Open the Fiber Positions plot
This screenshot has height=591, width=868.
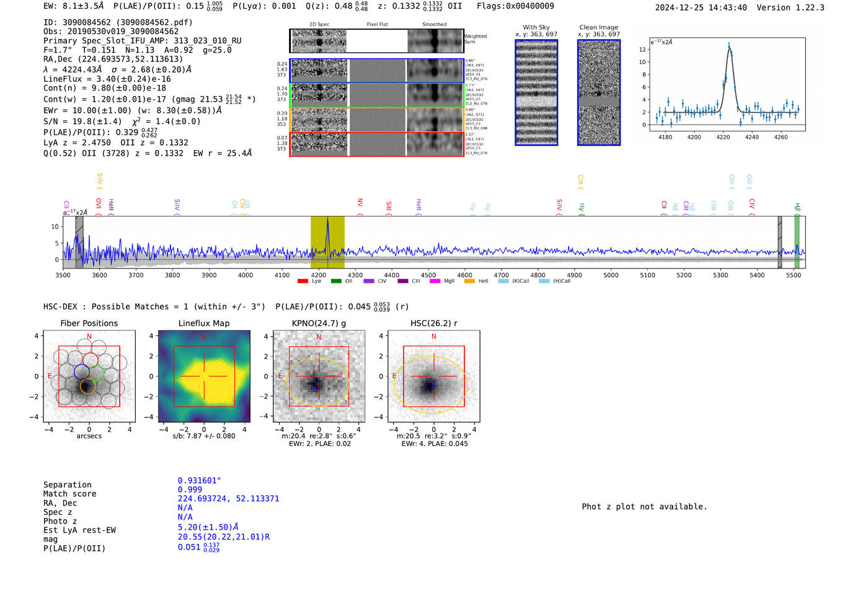89,376
